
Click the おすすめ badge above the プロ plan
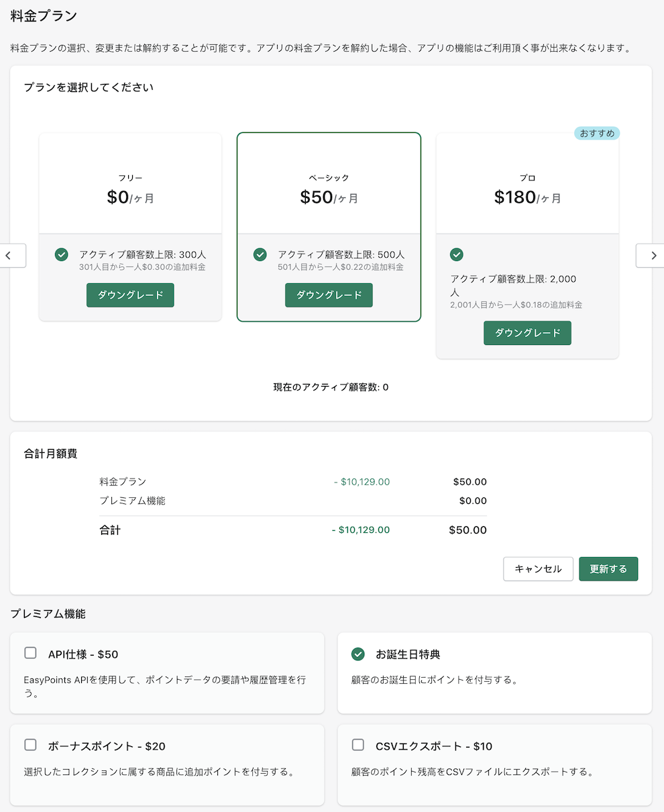click(x=596, y=133)
